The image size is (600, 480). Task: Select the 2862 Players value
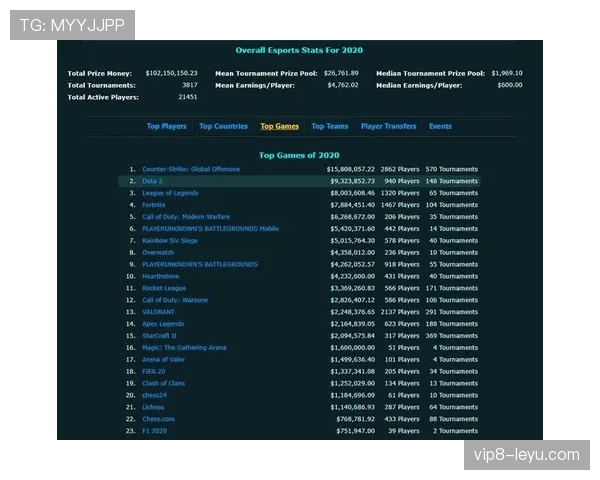pyautogui.click(x=400, y=169)
